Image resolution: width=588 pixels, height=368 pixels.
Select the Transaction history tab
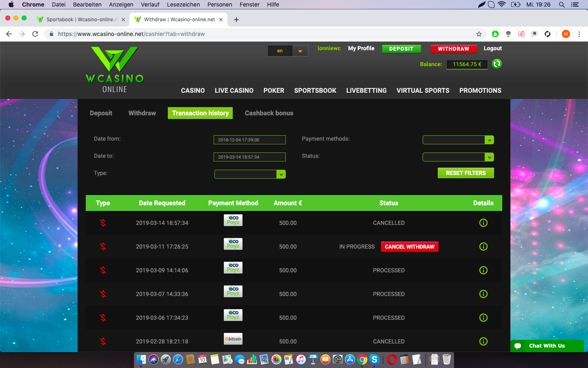[200, 113]
